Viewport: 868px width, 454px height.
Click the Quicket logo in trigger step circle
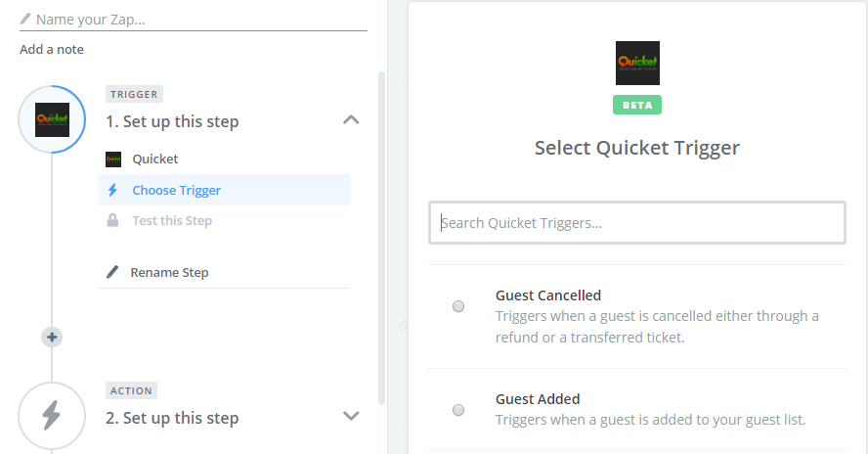point(53,119)
